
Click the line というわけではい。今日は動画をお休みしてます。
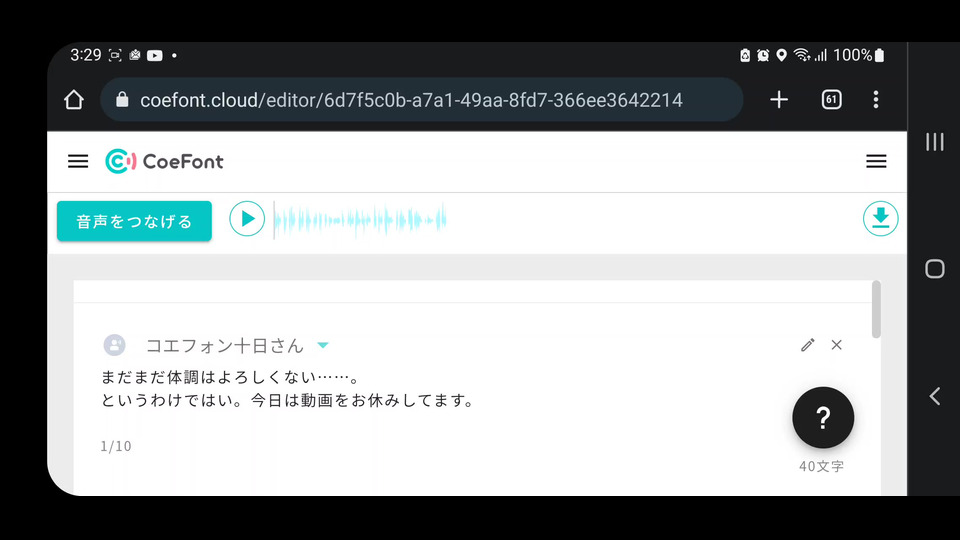(x=288, y=400)
